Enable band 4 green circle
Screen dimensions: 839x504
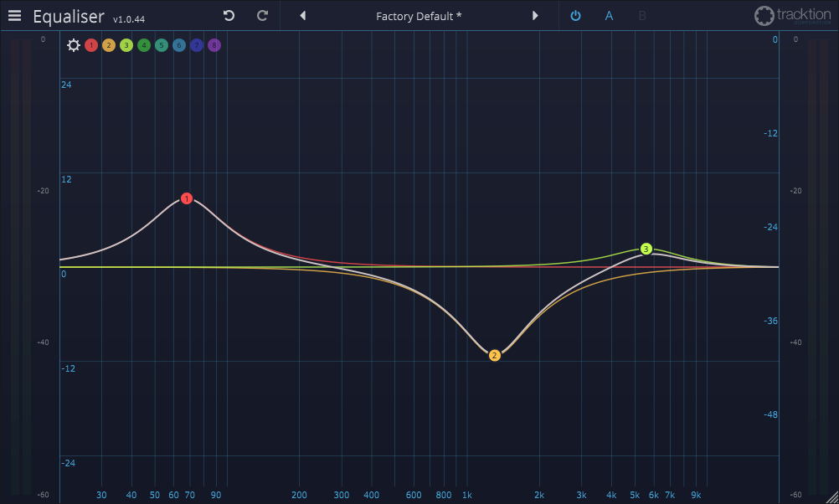click(x=144, y=45)
